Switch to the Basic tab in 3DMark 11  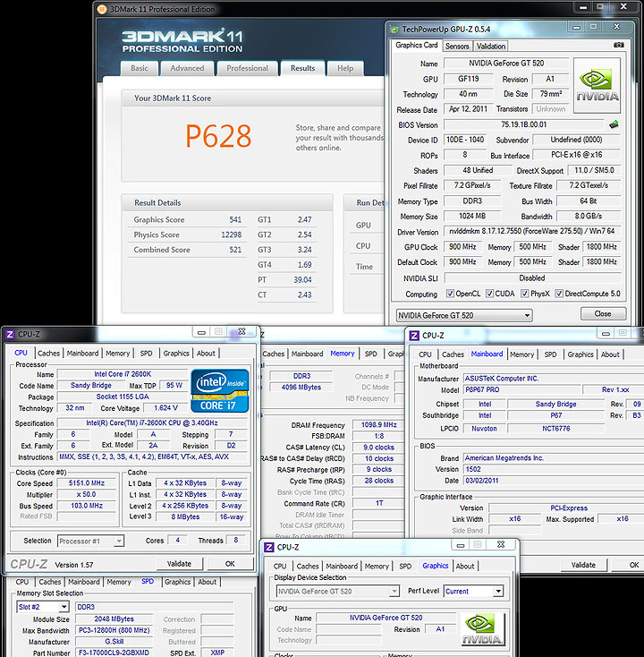(x=140, y=68)
